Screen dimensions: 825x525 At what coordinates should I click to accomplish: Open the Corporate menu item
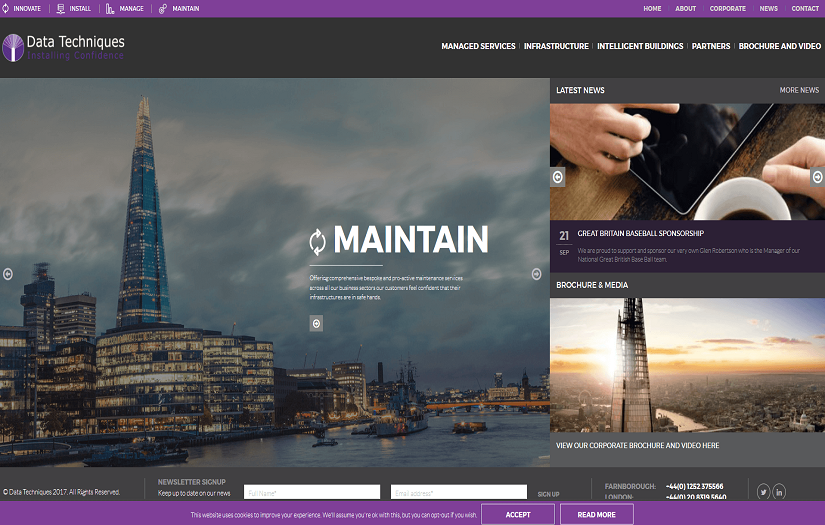pos(728,8)
